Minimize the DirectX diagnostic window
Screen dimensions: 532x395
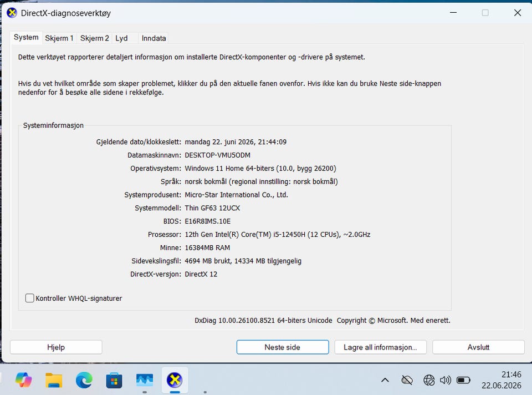point(453,13)
